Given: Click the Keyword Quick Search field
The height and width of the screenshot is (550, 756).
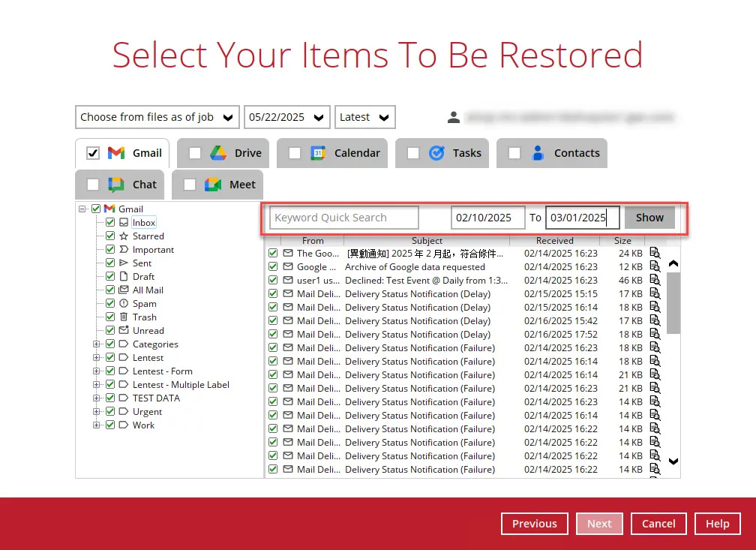Looking at the screenshot, I should pyautogui.click(x=344, y=218).
